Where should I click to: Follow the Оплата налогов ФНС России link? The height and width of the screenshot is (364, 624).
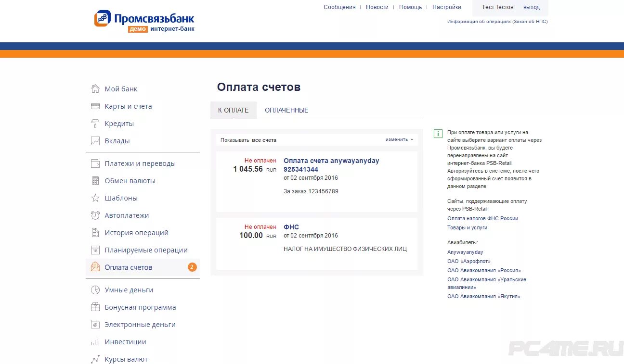[x=482, y=218]
